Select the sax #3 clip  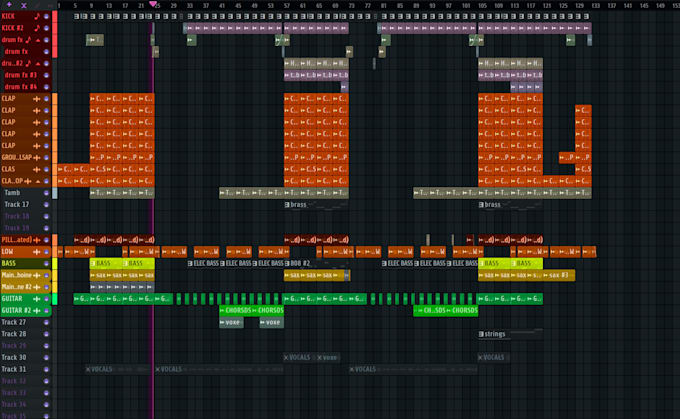point(559,275)
